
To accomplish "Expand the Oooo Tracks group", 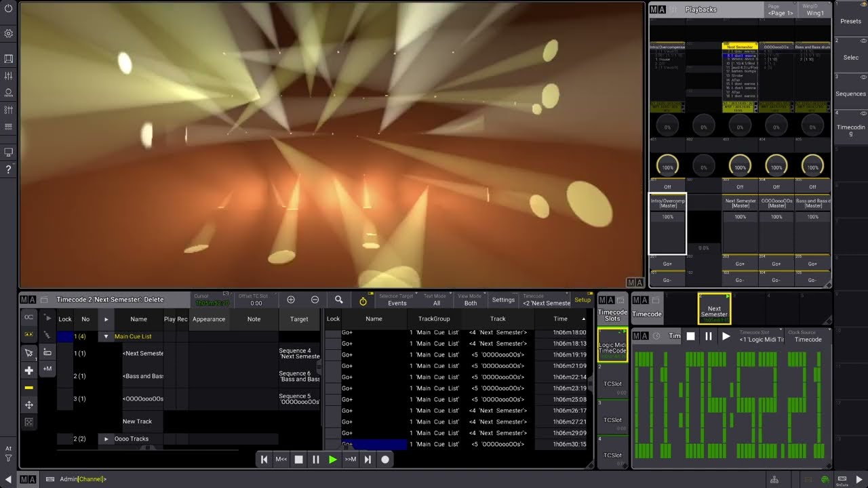I will click(x=106, y=439).
